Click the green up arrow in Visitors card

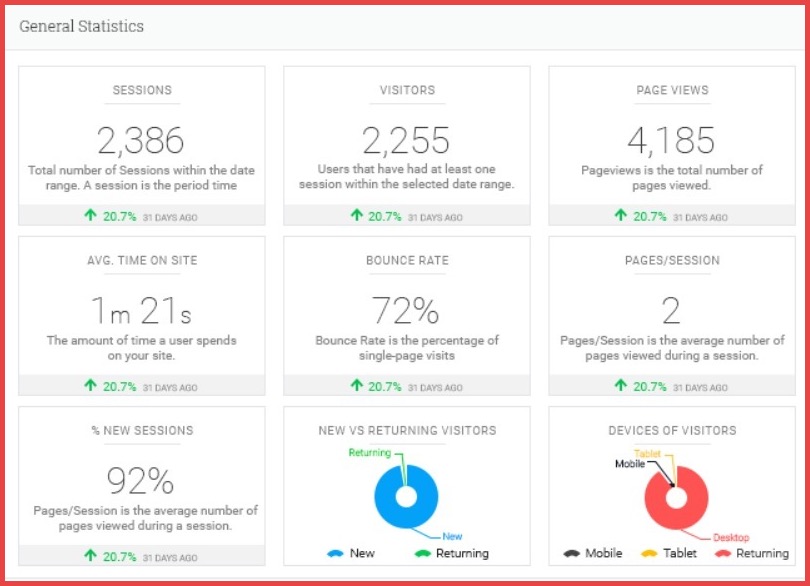(357, 216)
